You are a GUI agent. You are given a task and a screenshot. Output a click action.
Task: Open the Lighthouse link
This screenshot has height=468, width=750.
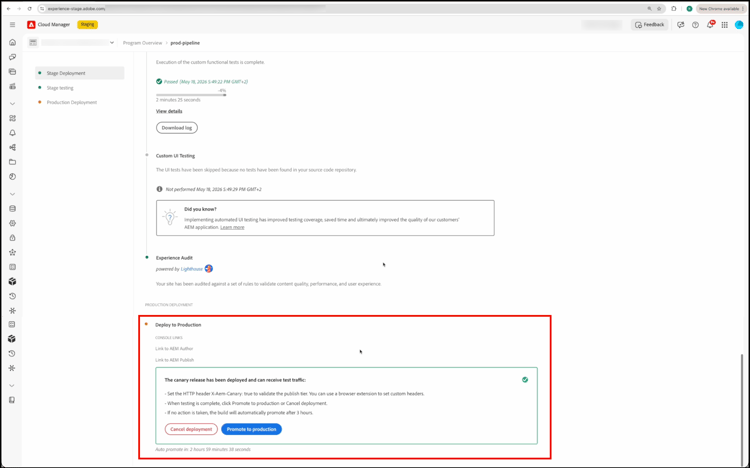click(191, 269)
